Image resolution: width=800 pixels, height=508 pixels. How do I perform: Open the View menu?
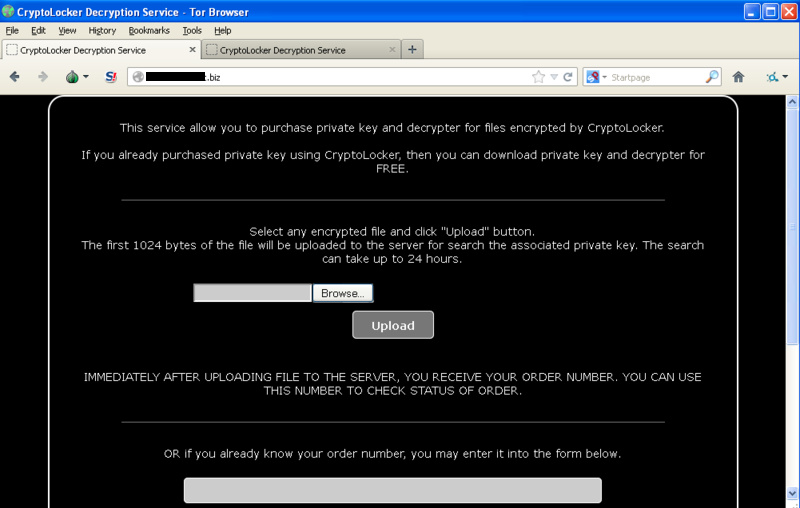click(x=67, y=31)
